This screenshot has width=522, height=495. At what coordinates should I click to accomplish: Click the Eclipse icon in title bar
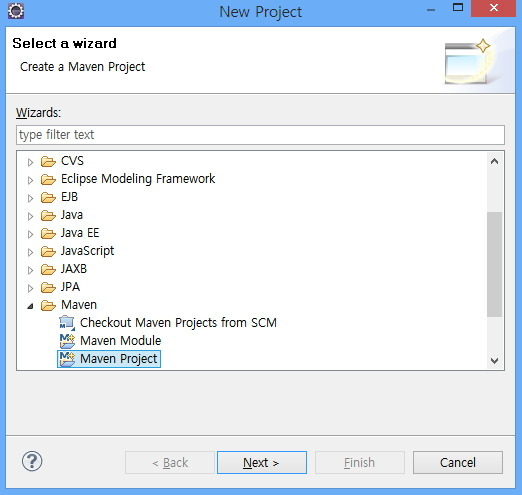(16, 11)
